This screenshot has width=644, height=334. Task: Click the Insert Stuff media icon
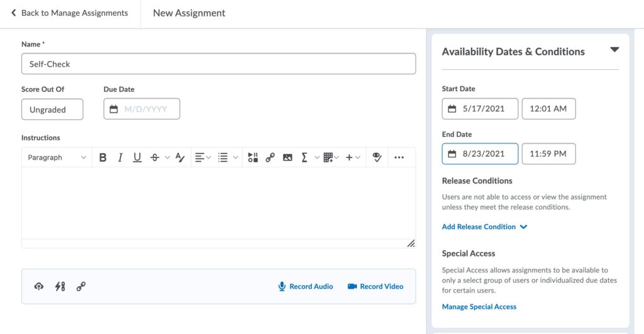click(253, 158)
